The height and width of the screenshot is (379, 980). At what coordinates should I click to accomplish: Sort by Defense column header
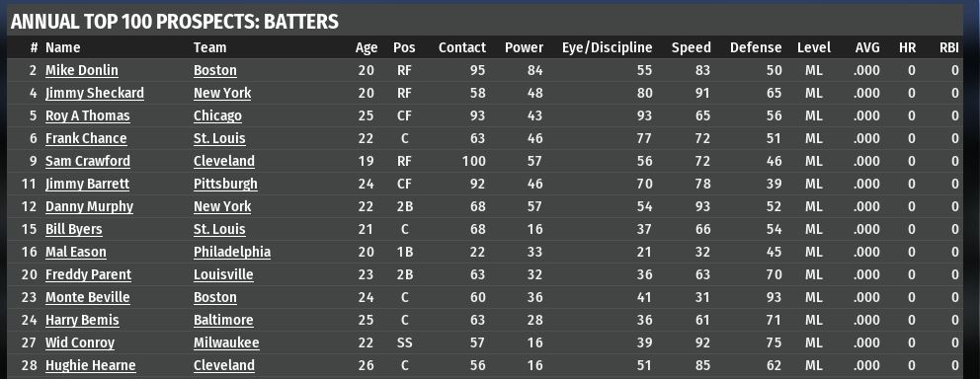tap(756, 47)
